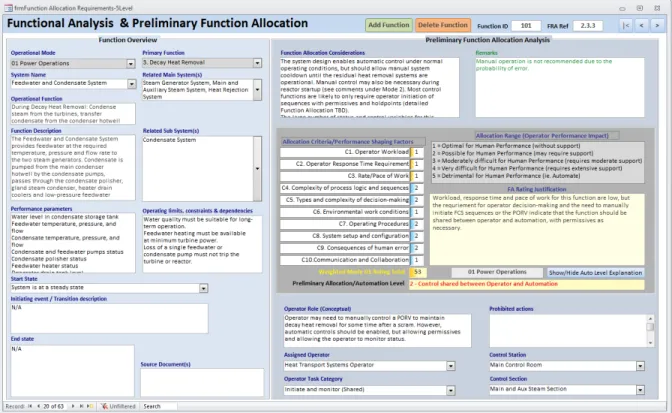Image resolution: width=672 pixels, height=413 pixels.
Task: Go to first record in bottom record navigator
Action: click(30, 406)
